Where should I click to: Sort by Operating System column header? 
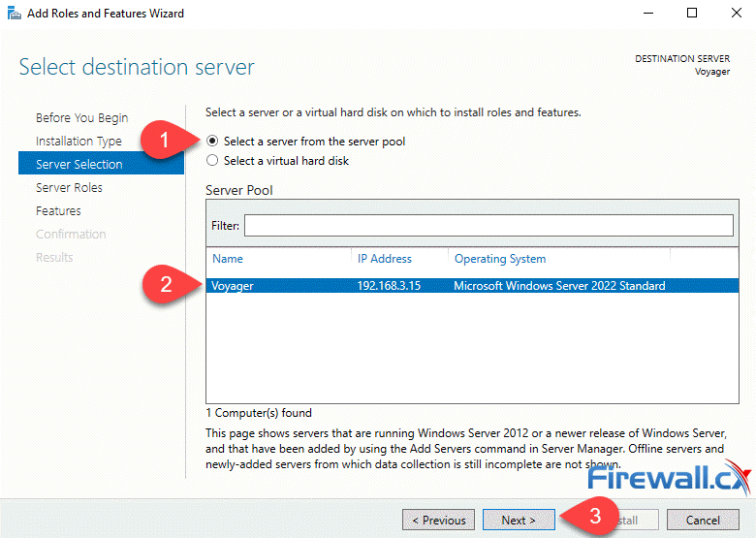point(500,259)
